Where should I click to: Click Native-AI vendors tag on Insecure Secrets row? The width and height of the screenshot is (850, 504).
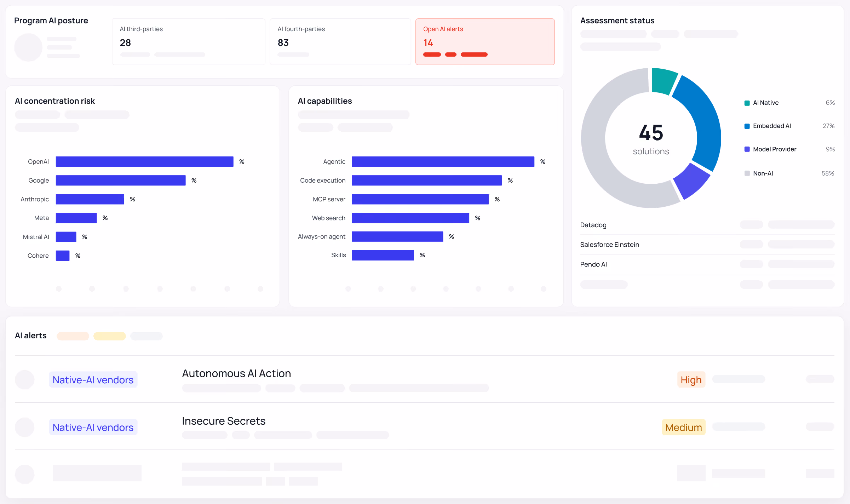(x=93, y=427)
